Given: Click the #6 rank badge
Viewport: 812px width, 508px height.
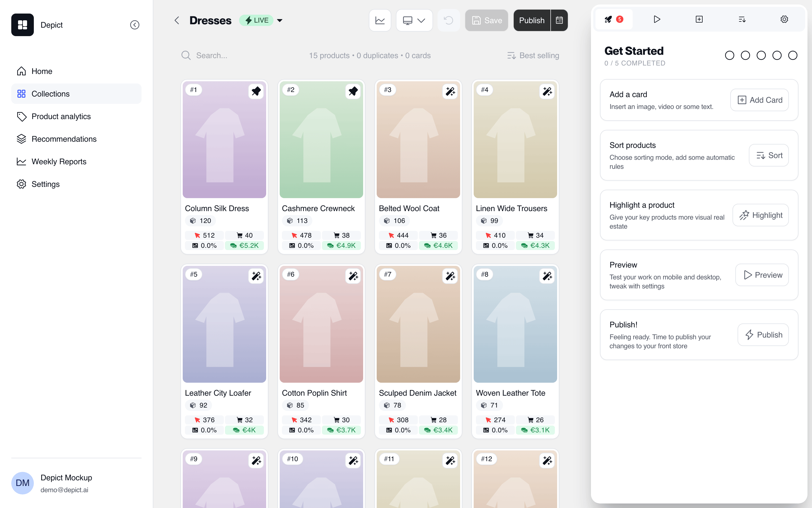Looking at the screenshot, I should [x=291, y=275].
